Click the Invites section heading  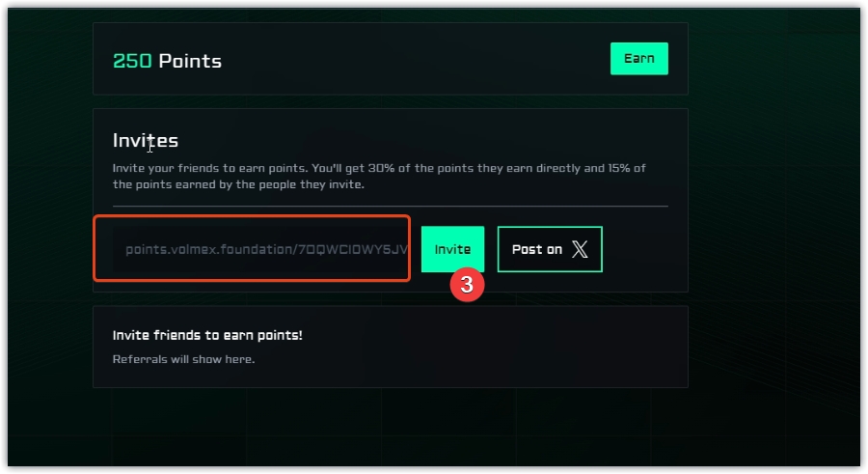(x=146, y=141)
